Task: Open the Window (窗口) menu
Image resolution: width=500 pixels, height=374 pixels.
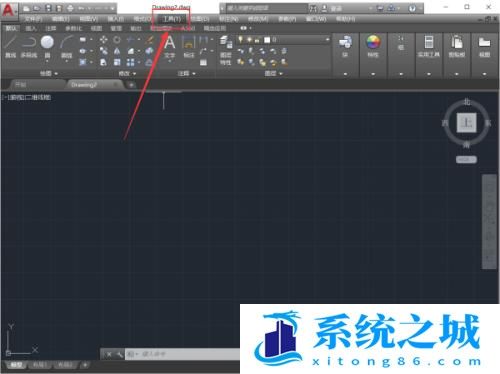Action: tap(316, 19)
